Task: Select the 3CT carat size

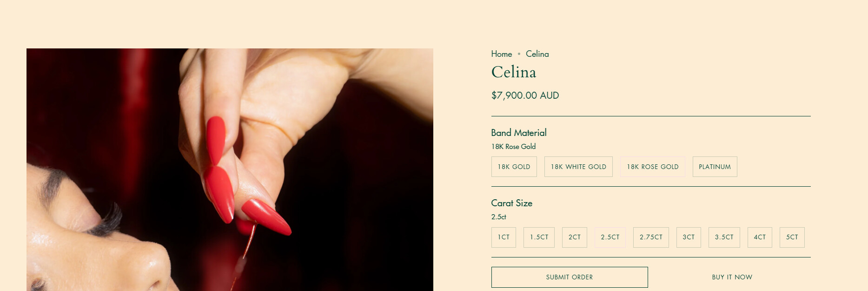Action: [689, 237]
